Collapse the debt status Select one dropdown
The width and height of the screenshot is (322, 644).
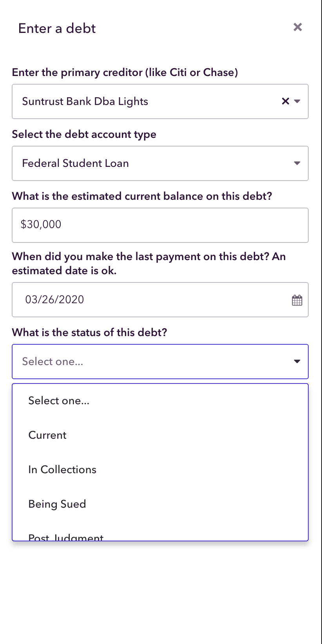pos(160,362)
